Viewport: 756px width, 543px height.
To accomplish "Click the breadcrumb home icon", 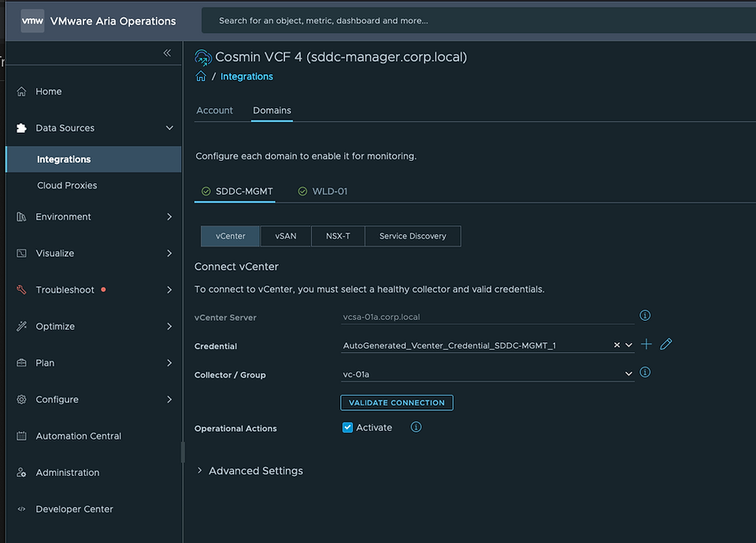I will click(x=201, y=76).
